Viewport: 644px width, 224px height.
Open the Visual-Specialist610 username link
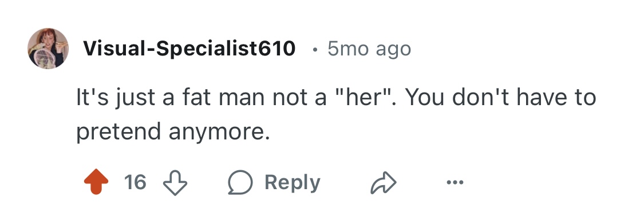point(189,49)
